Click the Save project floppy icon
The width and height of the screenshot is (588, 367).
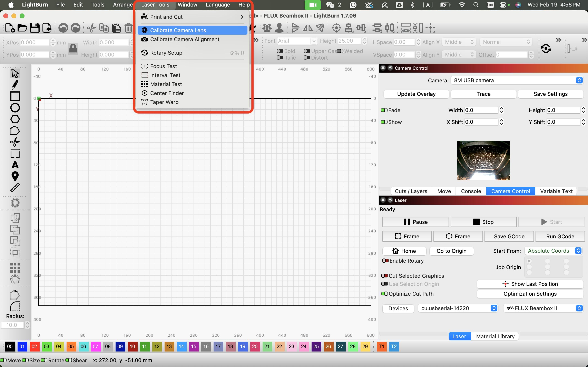[x=35, y=28]
